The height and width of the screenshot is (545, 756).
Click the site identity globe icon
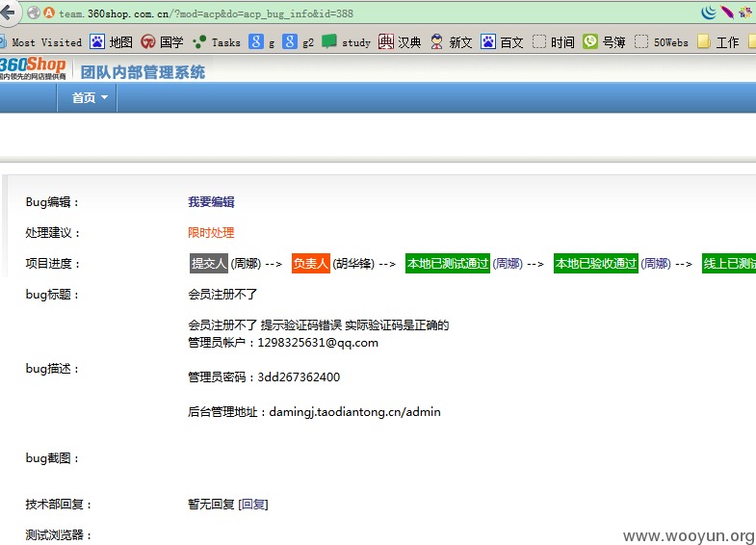tap(34, 13)
